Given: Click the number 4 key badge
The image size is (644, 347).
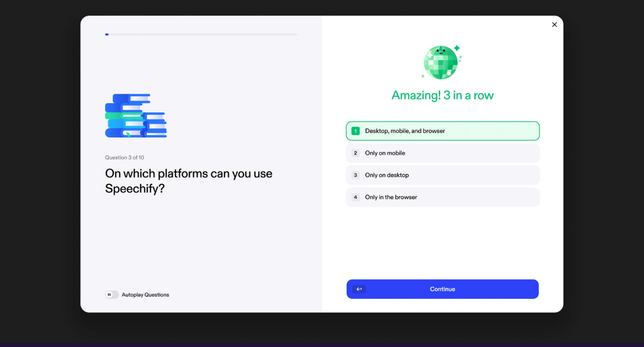Looking at the screenshot, I should tap(355, 197).
